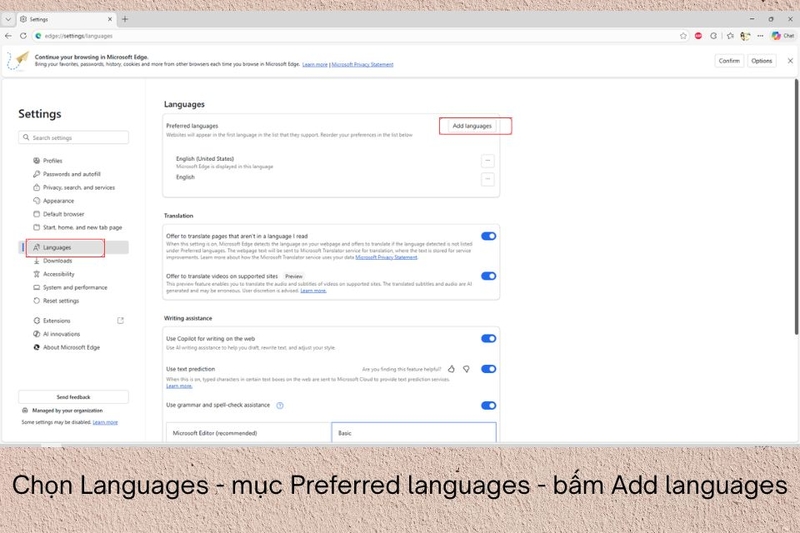Select the Settings browser tab
This screenshot has width=800, height=533.
(66, 19)
